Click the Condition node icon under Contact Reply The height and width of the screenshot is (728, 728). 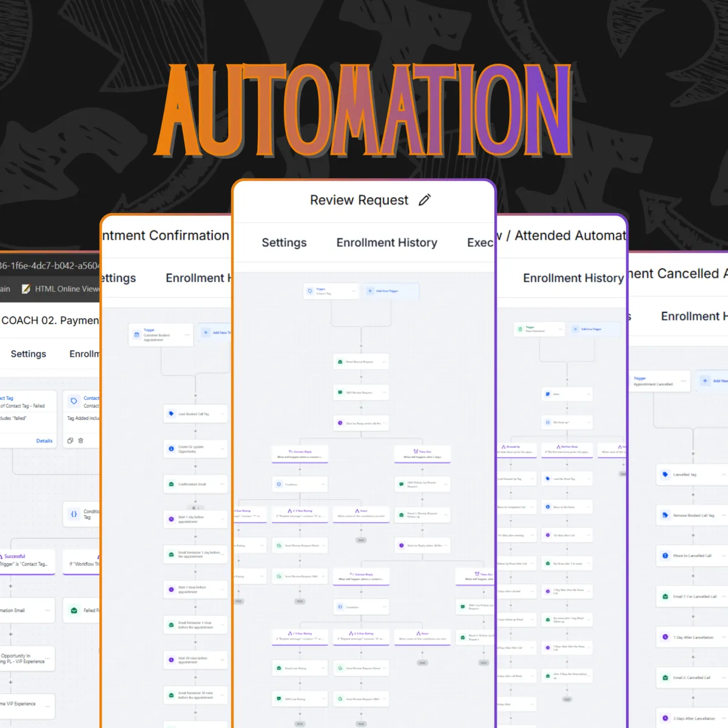[x=279, y=484]
